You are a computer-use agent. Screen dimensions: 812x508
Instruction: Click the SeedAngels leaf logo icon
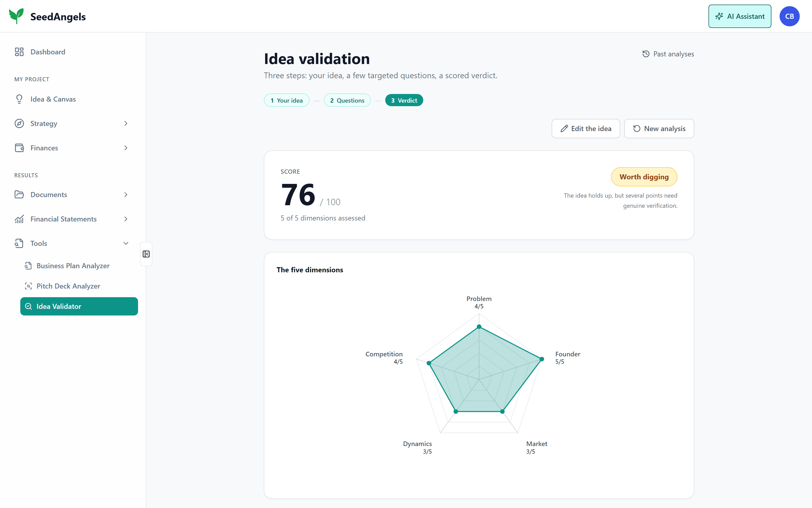point(16,16)
